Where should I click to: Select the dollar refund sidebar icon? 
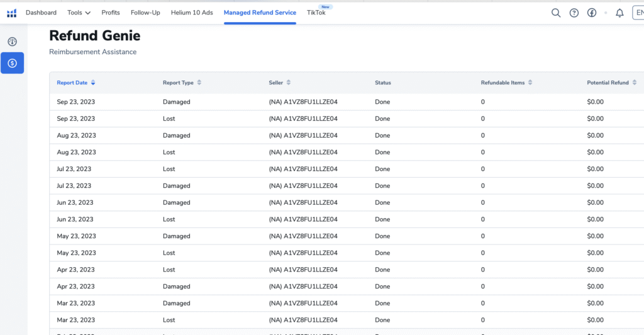point(12,63)
